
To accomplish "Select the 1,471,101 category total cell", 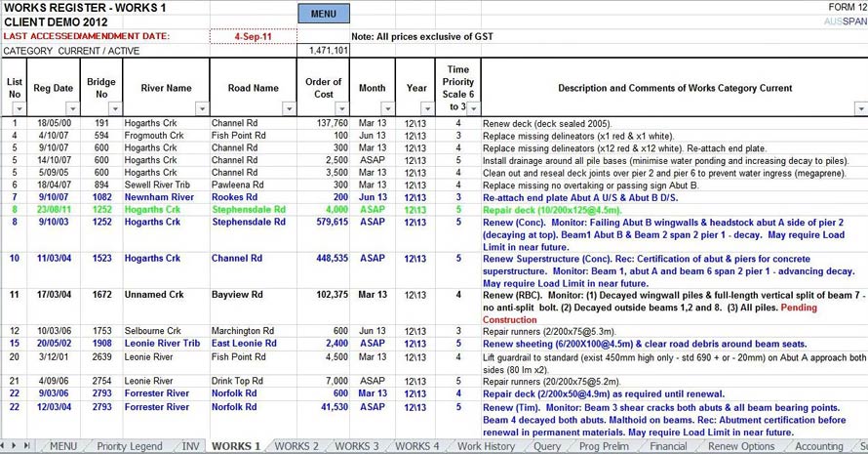I will (x=323, y=50).
